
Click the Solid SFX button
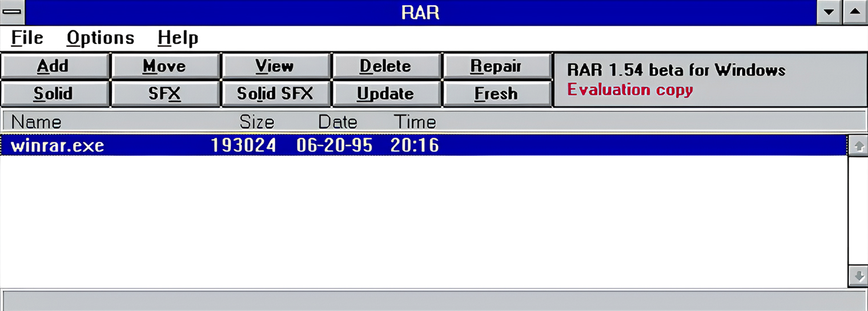(x=276, y=93)
